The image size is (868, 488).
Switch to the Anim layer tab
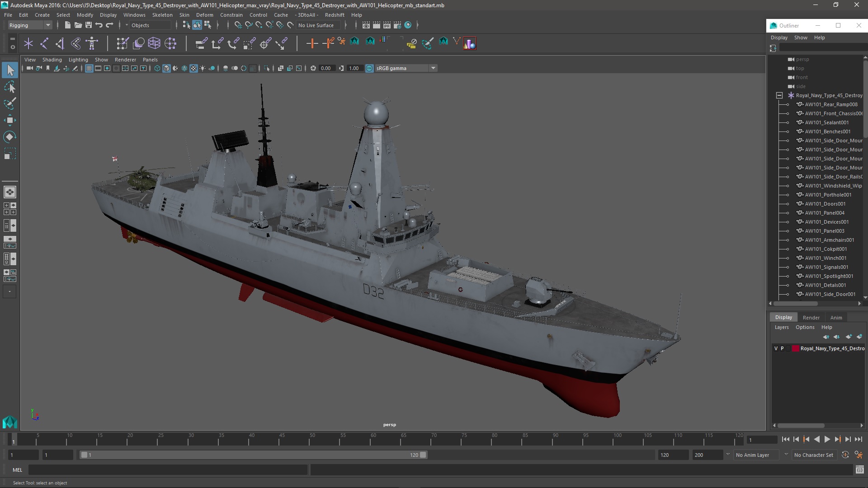pos(836,318)
